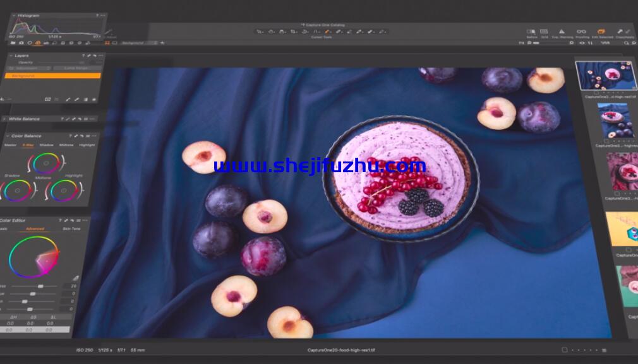The height and width of the screenshot is (364, 638).
Task: Open the Details tool tab magnifier icon
Action: click(54, 43)
